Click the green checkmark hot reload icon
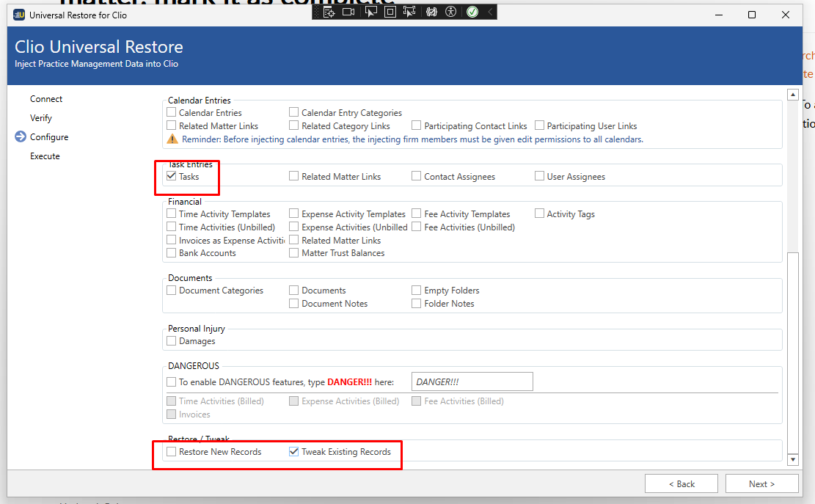This screenshot has width=815, height=504. click(x=472, y=12)
